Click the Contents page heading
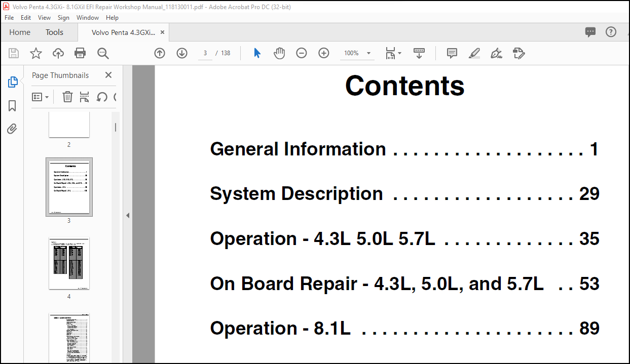 (x=404, y=85)
